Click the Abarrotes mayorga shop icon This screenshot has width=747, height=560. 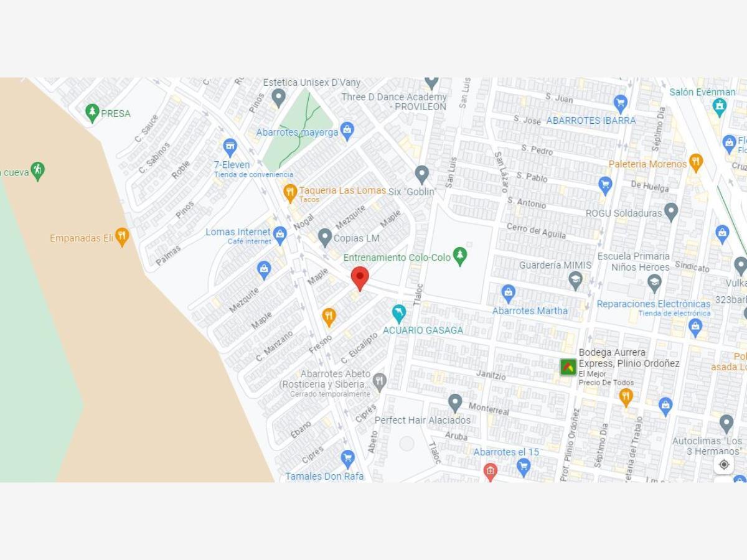pyautogui.click(x=347, y=131)
